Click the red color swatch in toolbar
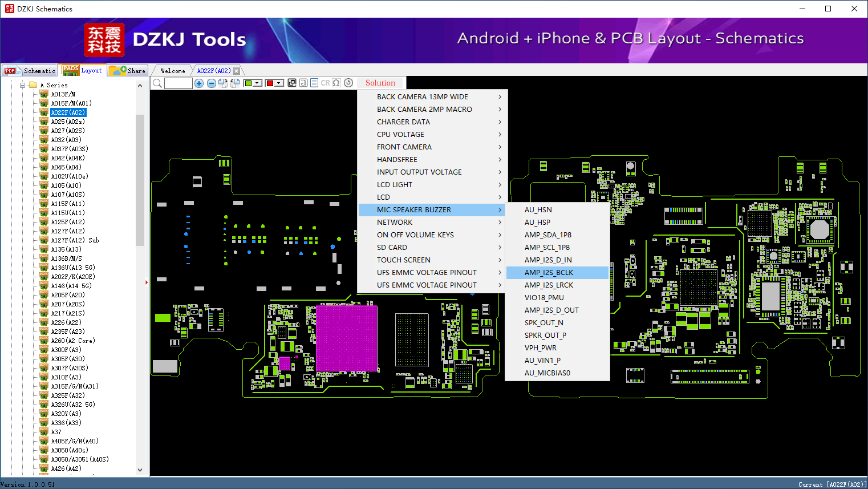 [x=270, y=83]
